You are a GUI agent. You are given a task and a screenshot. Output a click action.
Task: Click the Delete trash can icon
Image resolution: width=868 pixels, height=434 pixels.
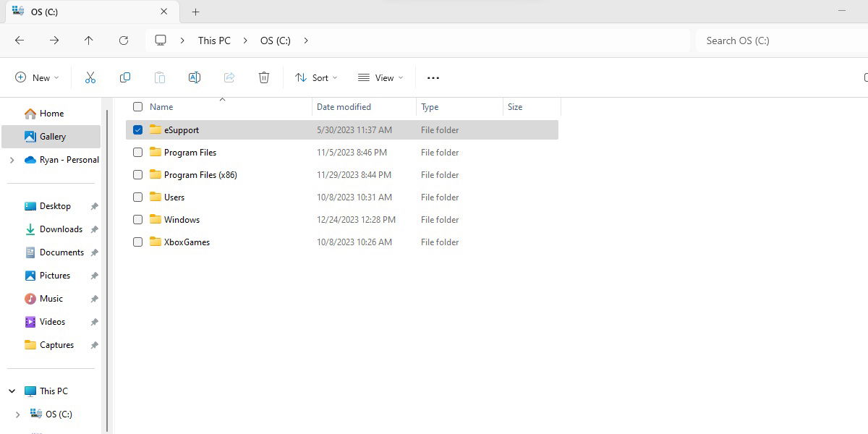click(264, 77)
